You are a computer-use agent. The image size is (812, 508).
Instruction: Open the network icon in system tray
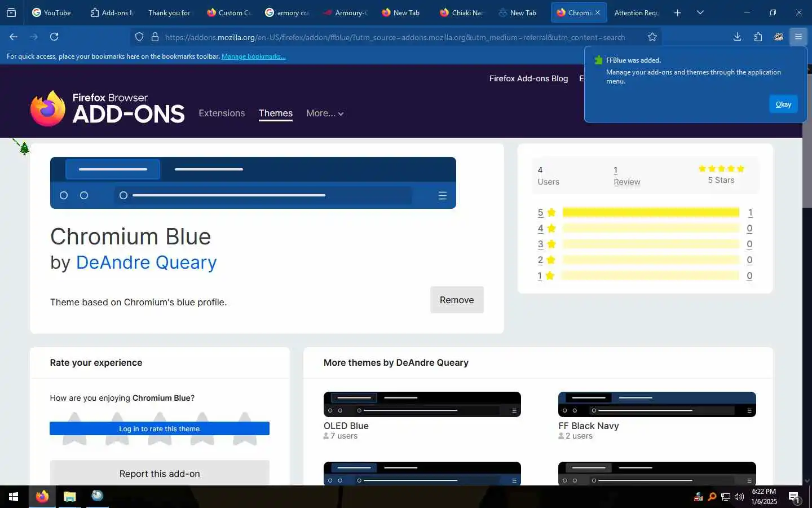pos(726,497)
